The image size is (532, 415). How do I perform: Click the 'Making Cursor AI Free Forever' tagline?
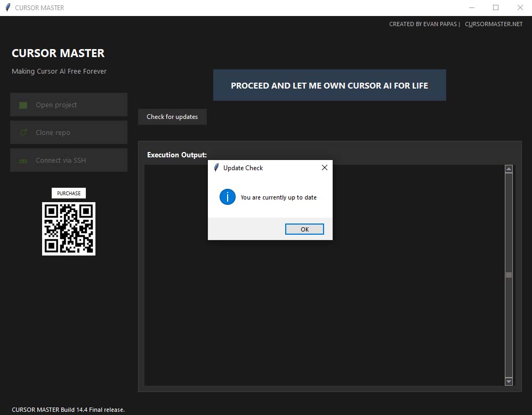(x=59, y=71)
